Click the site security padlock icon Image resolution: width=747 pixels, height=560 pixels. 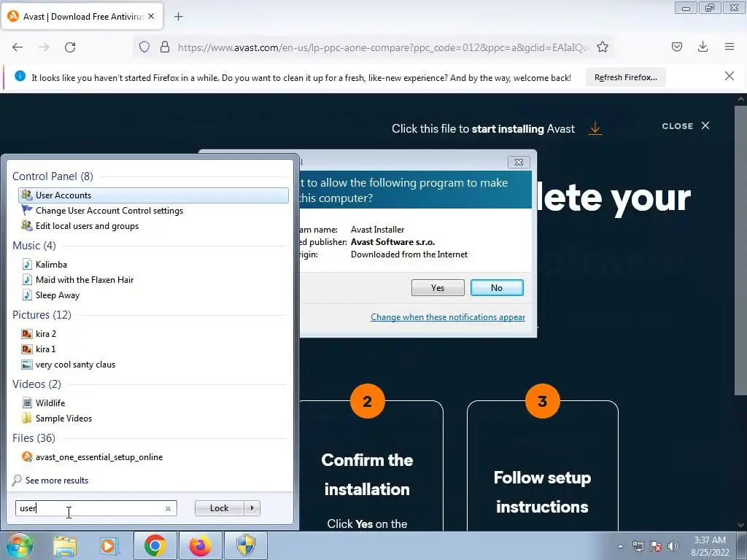[x=165, y=47]
